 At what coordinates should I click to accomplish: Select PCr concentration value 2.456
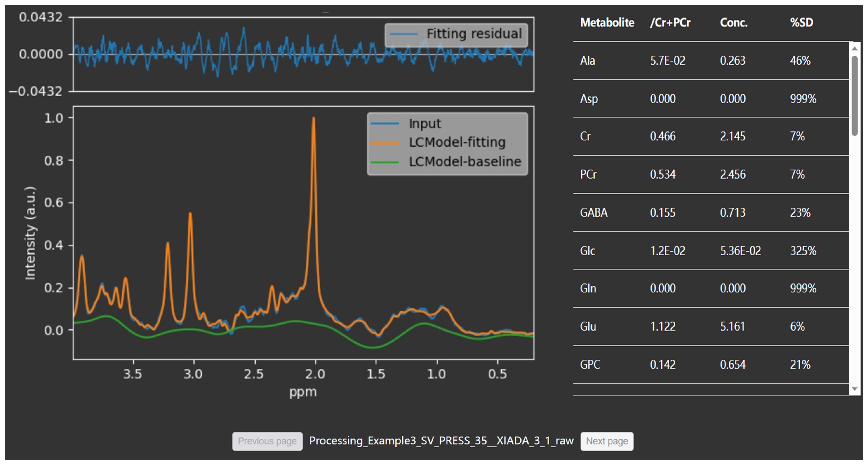tap(733, 174)
